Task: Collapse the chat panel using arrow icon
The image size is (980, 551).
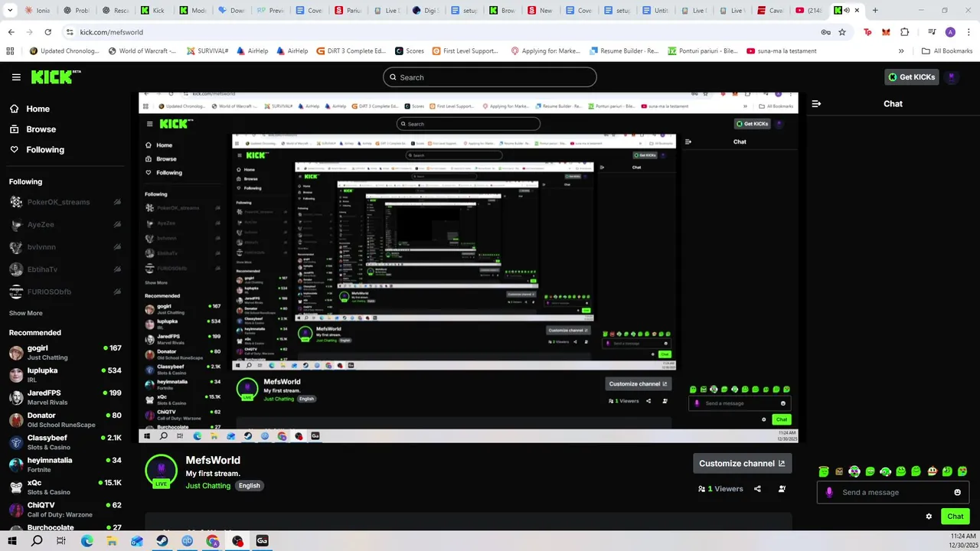Action: click(x=816, y=103)
